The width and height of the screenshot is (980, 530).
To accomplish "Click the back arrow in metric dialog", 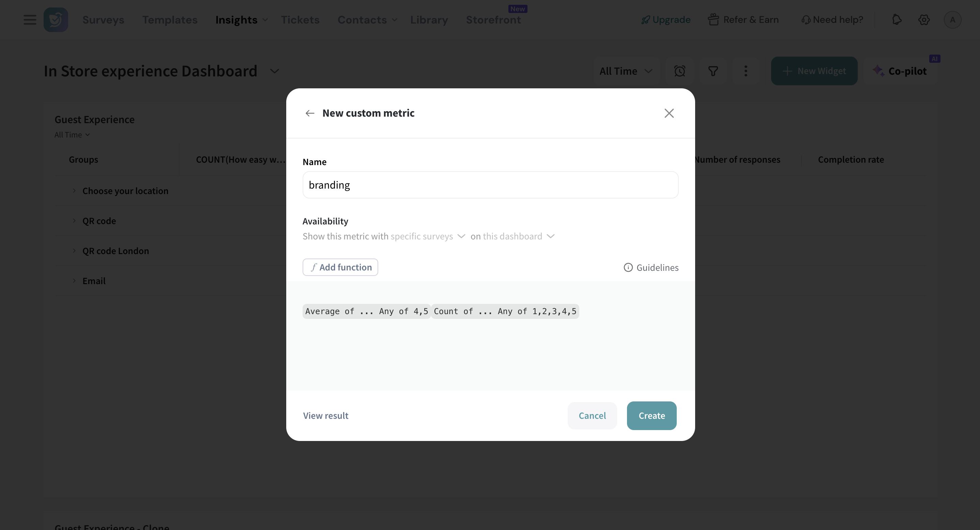I will click(310, 113).
